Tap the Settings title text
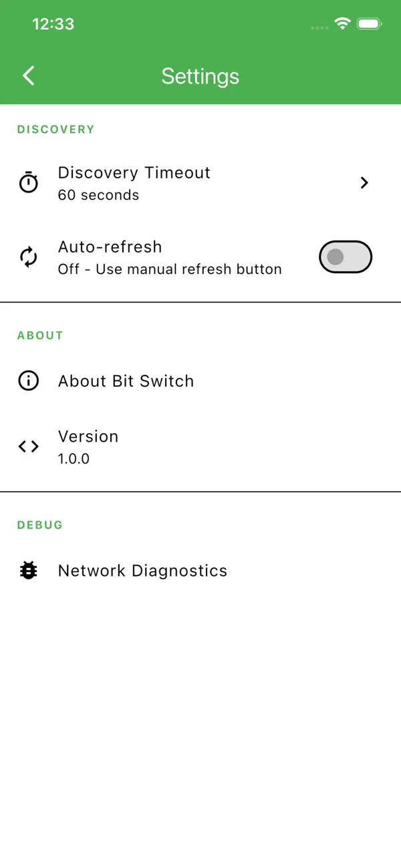401x868 pixels. point(200,76)
